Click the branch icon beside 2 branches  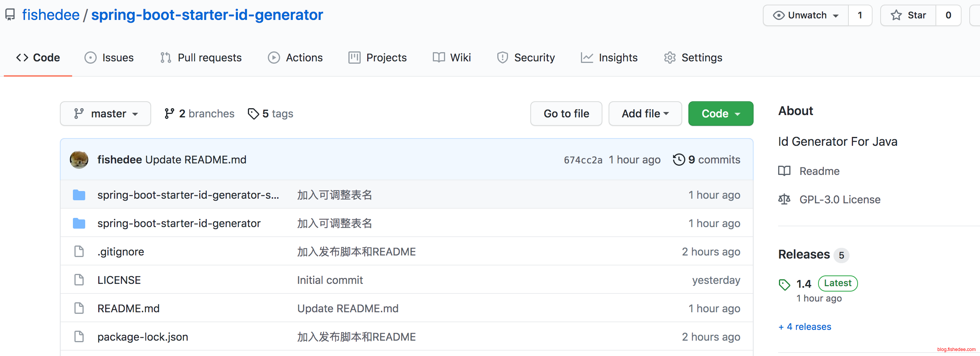click(x=169, y=114)
